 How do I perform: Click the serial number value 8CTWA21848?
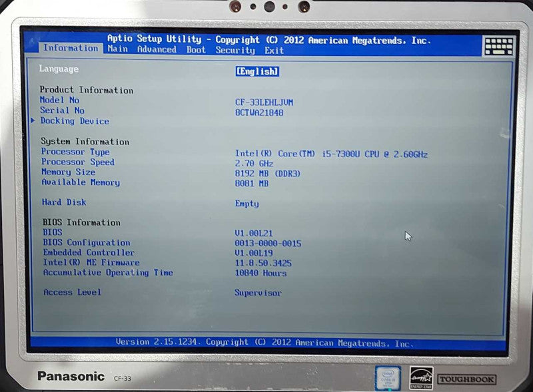pos(259,112)
